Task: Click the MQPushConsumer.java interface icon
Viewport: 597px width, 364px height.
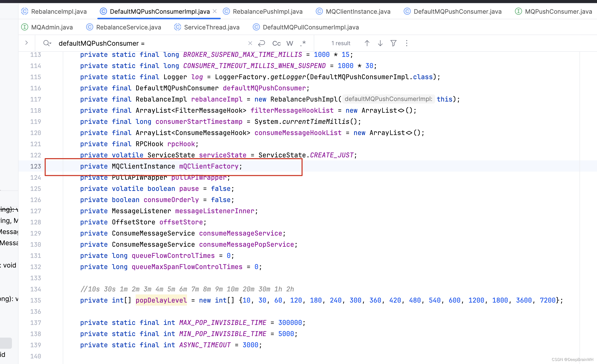Action: (x=519, y=11)
